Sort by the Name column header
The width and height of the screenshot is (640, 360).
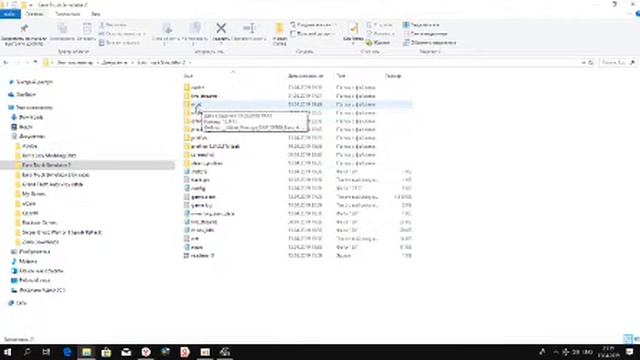pos(188,76)
